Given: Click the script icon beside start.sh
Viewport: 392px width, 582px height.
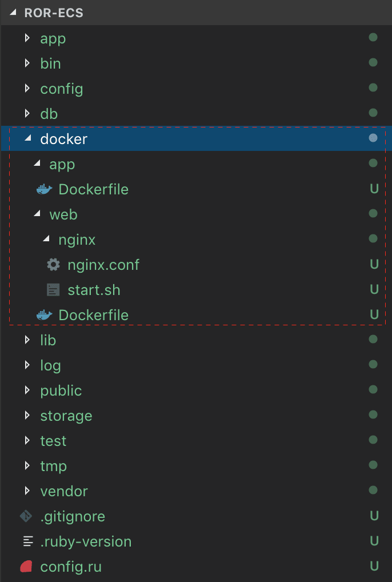Looking at the screenshot, I should pos(53,290).
